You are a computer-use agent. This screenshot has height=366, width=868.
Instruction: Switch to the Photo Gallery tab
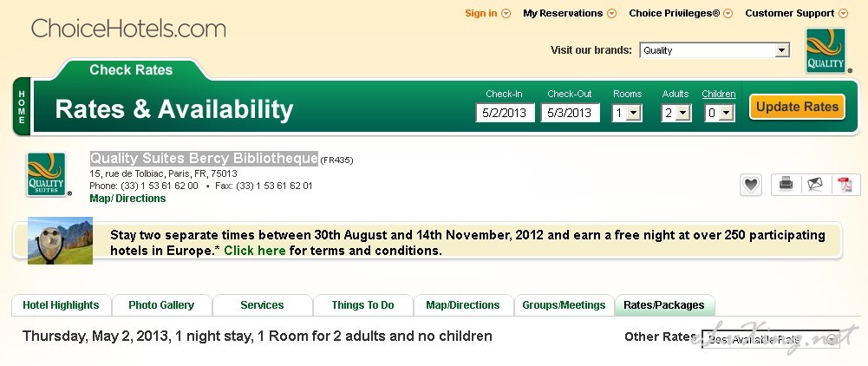pyautogui.click(x=161, y=305)
